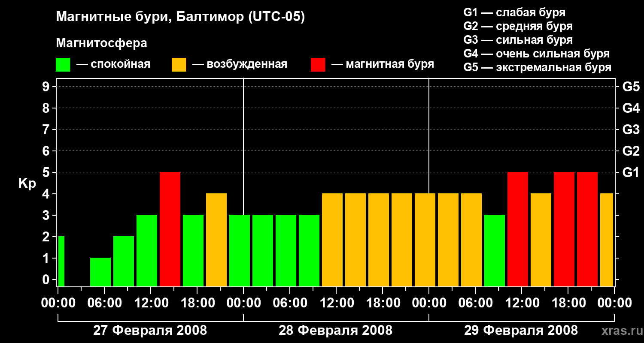
Task: Click the "27 Февраля 2008" date label
Action: [x=150, y=331]
